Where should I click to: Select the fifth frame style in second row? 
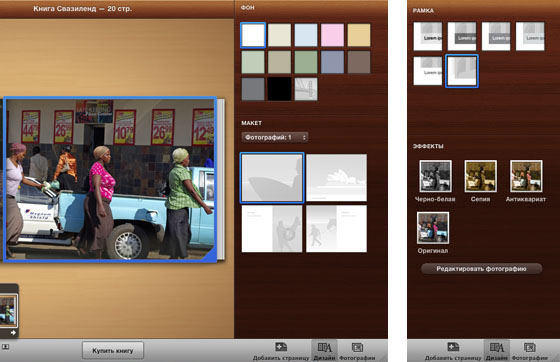[428, 71]
